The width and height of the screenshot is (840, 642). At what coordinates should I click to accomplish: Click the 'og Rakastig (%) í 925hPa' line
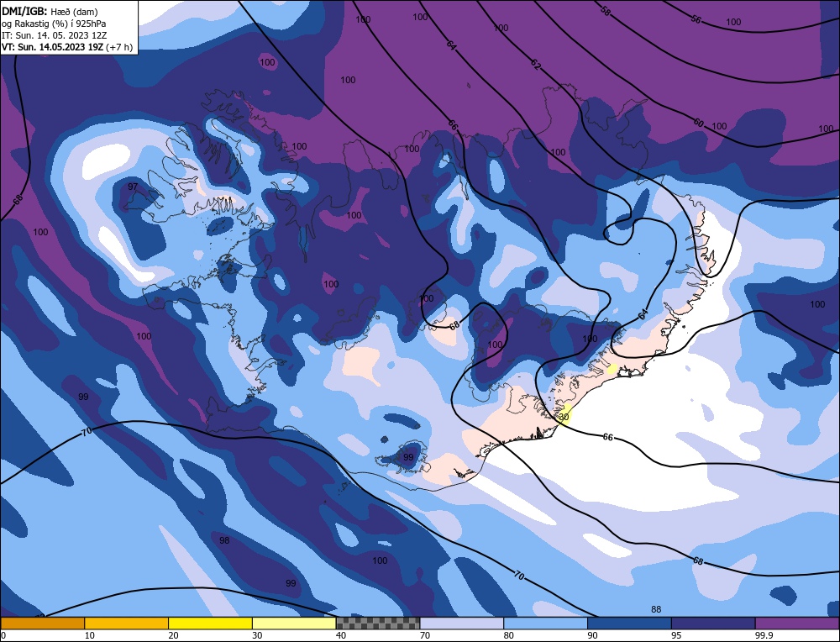pyautogui.click(x=54, y=24)
